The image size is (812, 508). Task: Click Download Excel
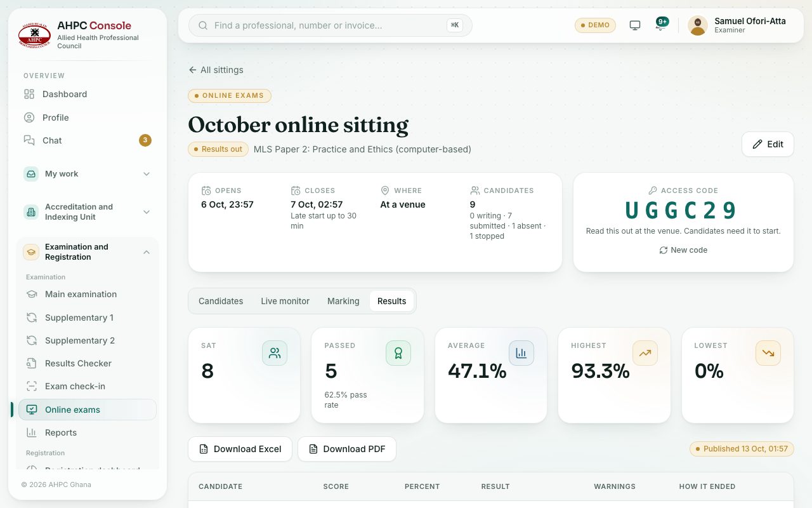(240, 449)
